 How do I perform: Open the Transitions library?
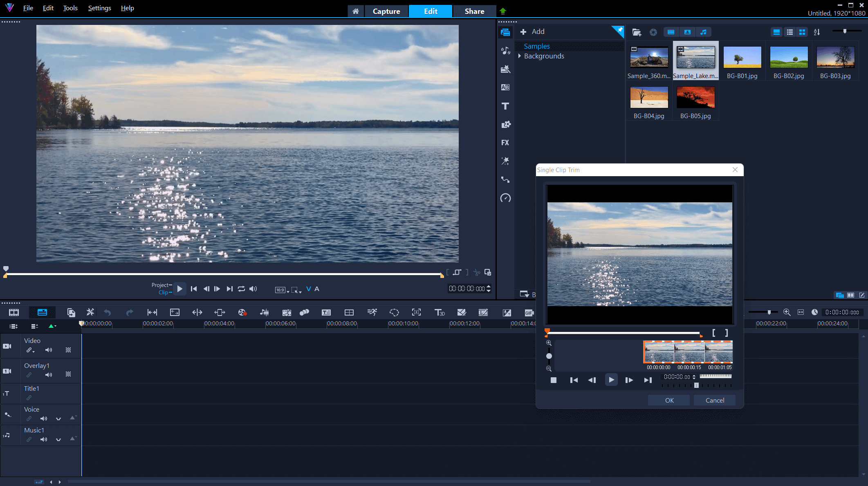(505, 87)
